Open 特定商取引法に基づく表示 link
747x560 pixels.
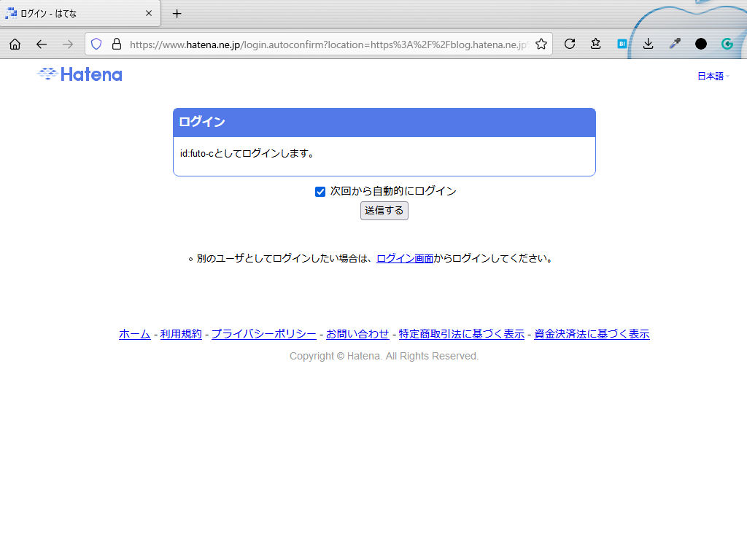[x=462, y=334]
